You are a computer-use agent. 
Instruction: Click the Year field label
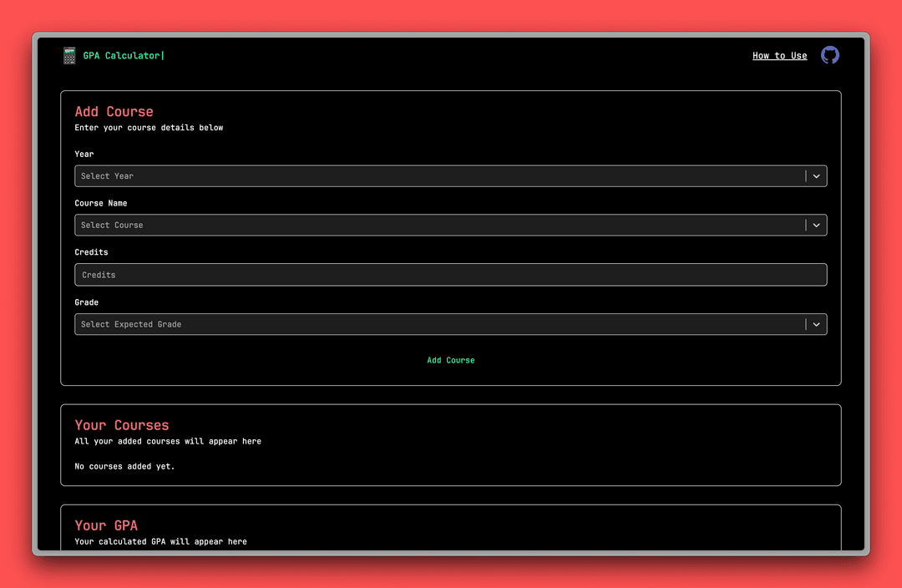84,155
